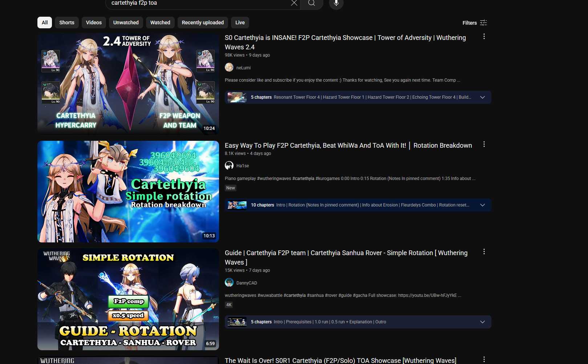Select the Shorts filter chip

(67, 23)
